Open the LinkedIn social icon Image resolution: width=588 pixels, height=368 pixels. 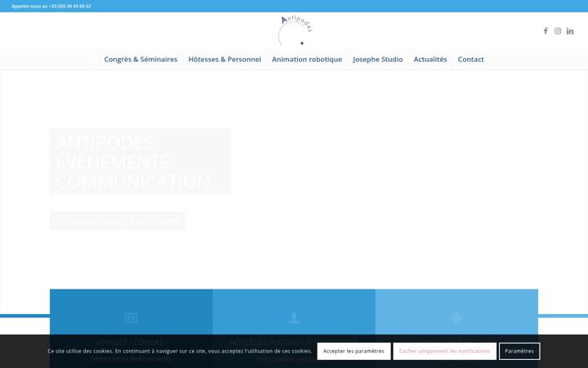[570, 31]
